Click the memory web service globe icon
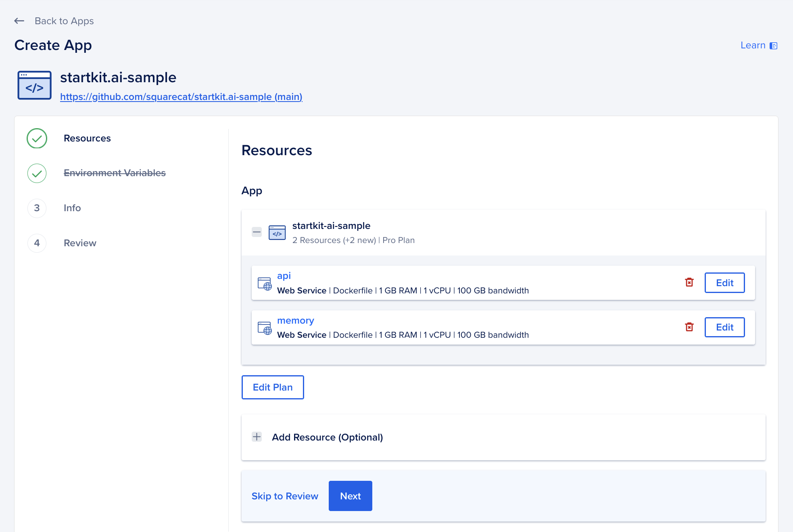793x532 pixels. [x=265, y=328]
